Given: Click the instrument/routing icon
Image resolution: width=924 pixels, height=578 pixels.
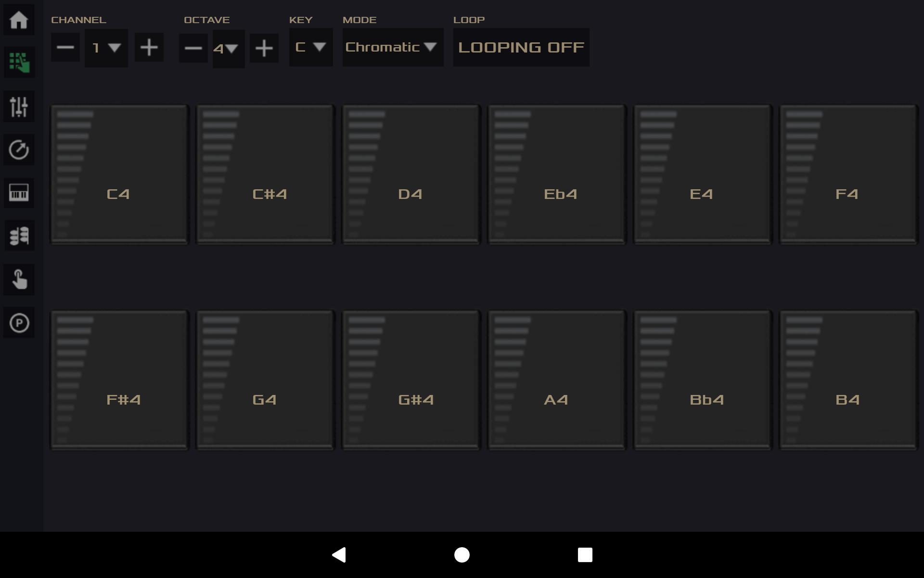Looking at the screenshot, I should 19,236.
